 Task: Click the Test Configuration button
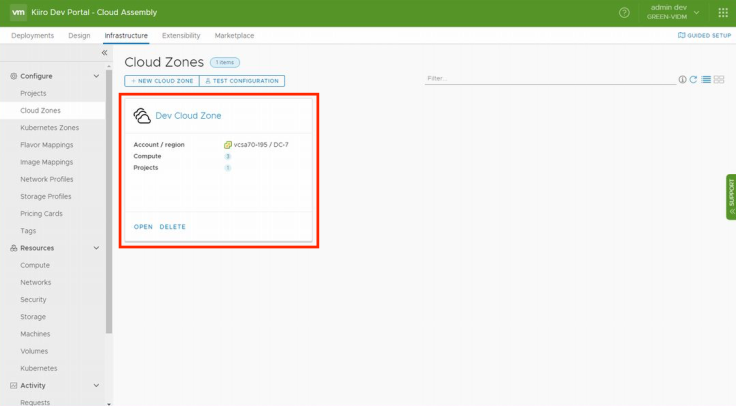242,81
